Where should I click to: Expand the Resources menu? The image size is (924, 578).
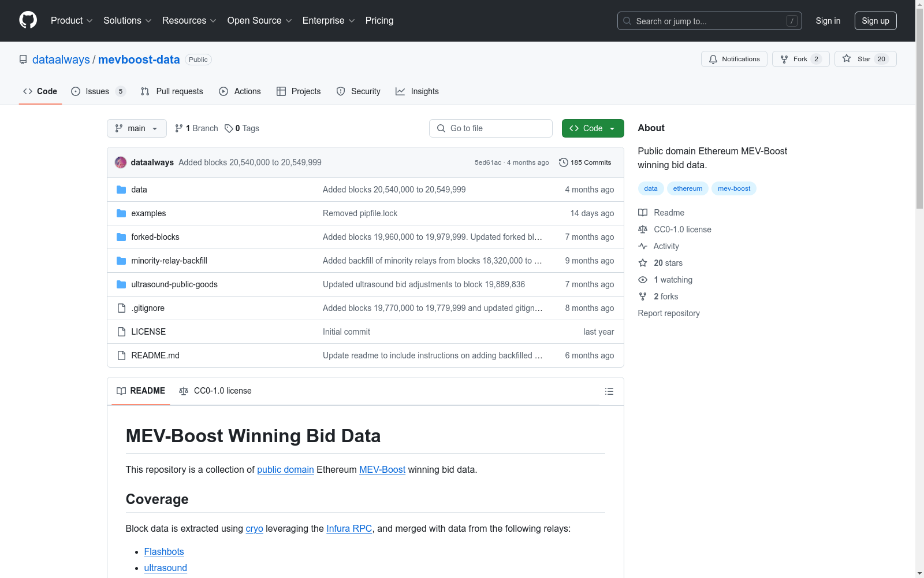(x=189, y=21)
